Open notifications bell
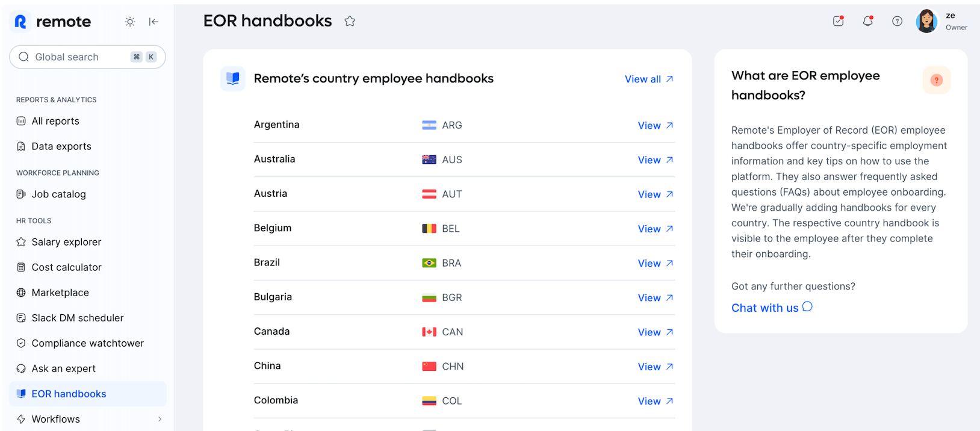Screen dimensions: 980x431 [867, 21]
